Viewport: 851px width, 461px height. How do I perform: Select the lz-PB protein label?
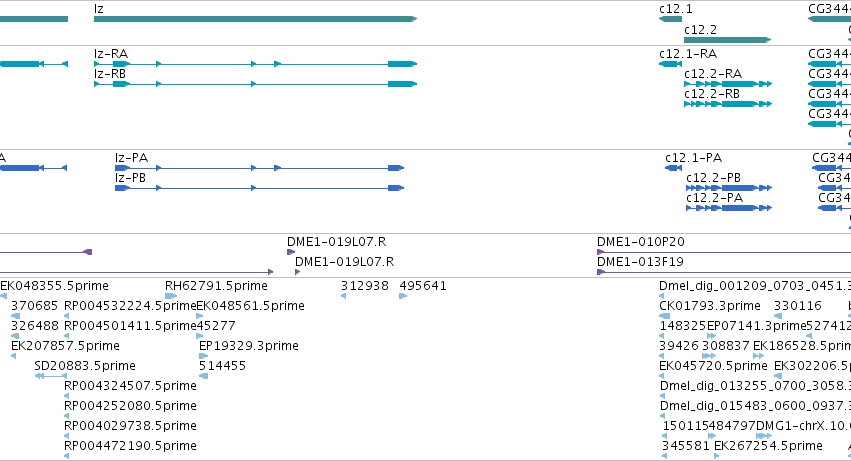[130, 178]
